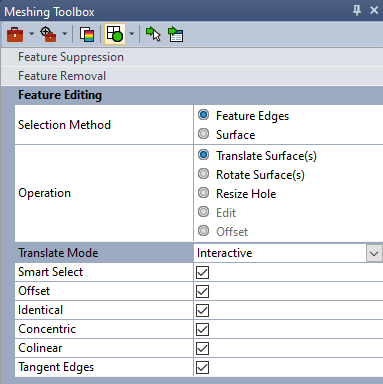Screen dimensions: 383x384
Task: Click the Translate Mode label
Action: pos(58,253)
